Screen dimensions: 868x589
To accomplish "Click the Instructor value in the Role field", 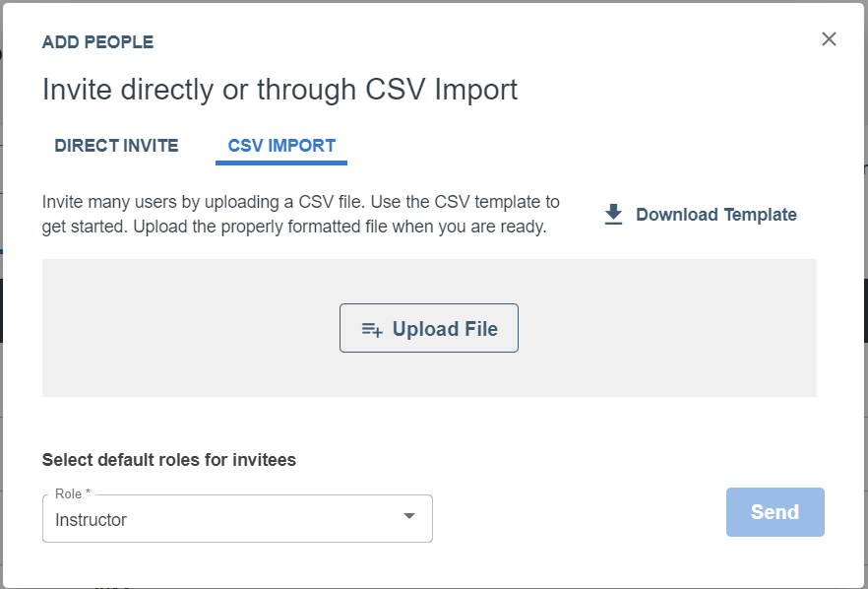I will click(91, 520).
